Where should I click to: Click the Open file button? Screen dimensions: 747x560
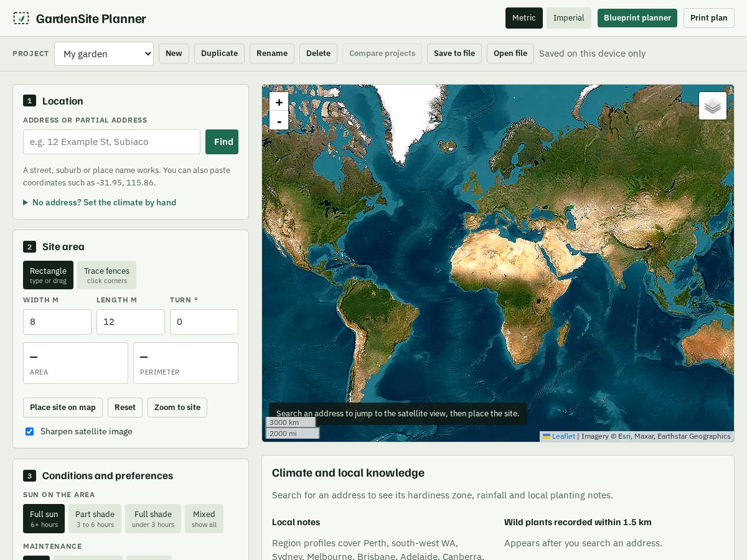click(x=510, y=54)
